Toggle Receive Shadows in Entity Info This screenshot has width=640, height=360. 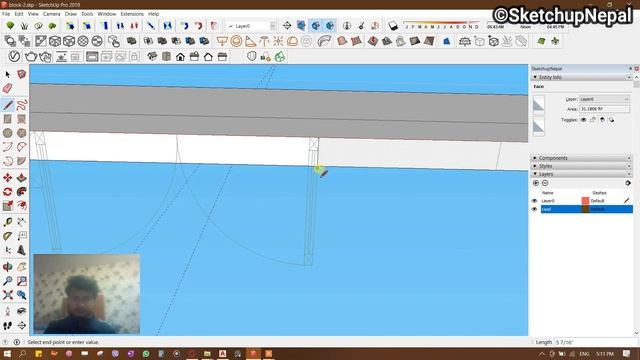coord(611,120)
